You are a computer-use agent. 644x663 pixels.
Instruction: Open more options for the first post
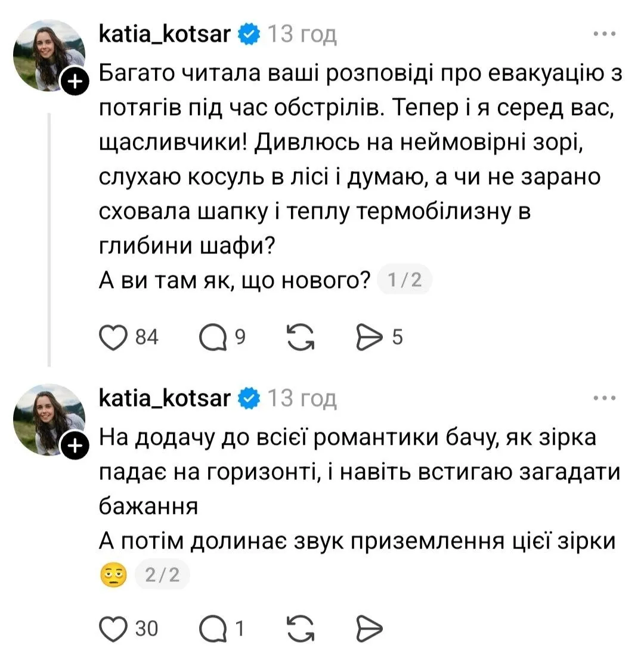tap(604, 33)
